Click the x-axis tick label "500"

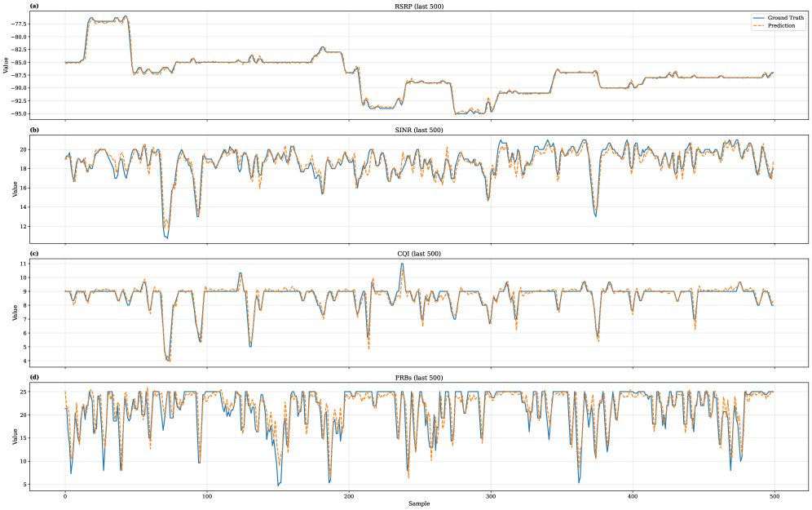coord(774,496)
